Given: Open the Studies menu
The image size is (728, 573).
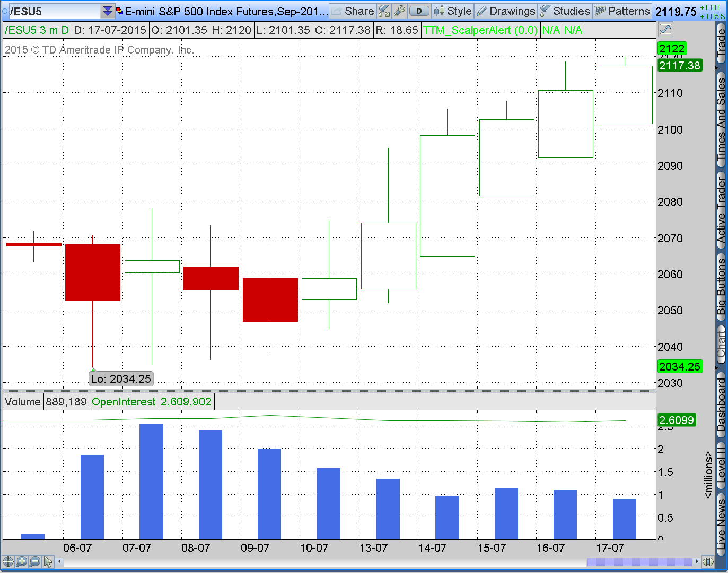Looking at the screenshot, I should click(x=565, y=11).
